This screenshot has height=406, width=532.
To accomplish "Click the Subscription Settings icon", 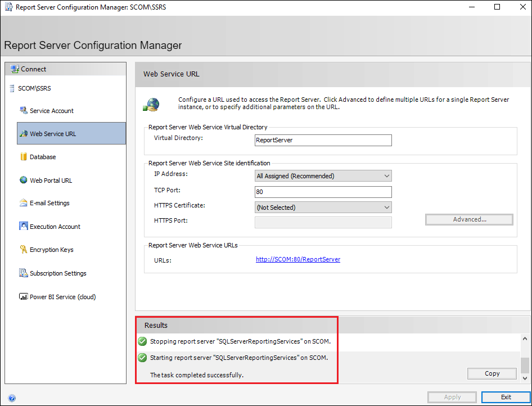I will (x=24, y=273).
